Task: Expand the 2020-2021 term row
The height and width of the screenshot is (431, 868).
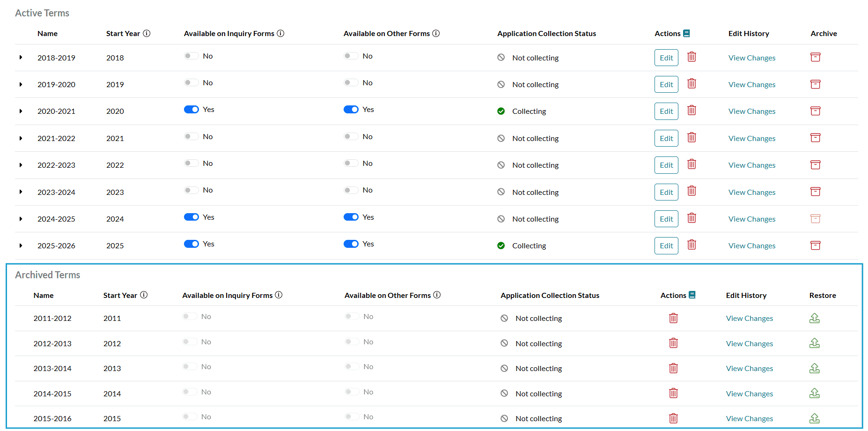Action: [x=21, y=111]
